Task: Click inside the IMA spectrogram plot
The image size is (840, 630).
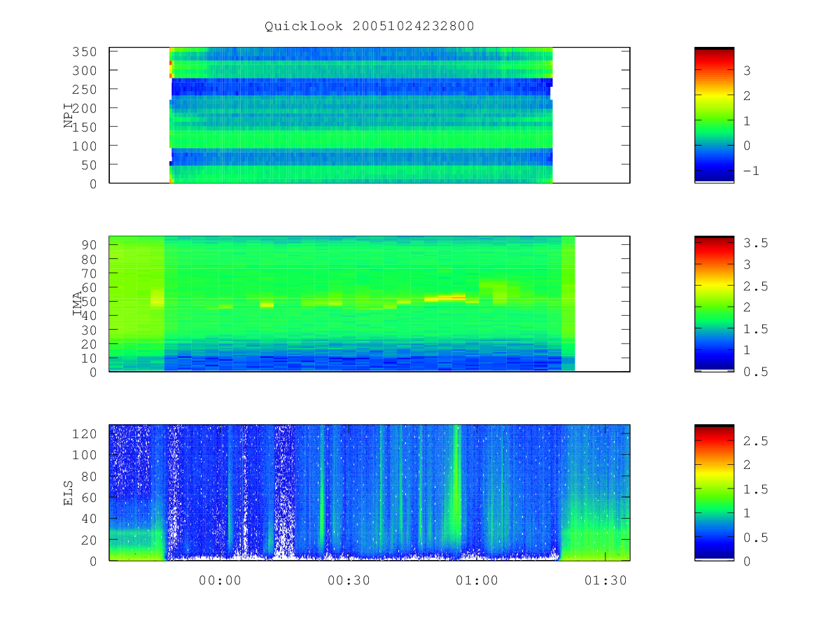Action: coord(370,304)
